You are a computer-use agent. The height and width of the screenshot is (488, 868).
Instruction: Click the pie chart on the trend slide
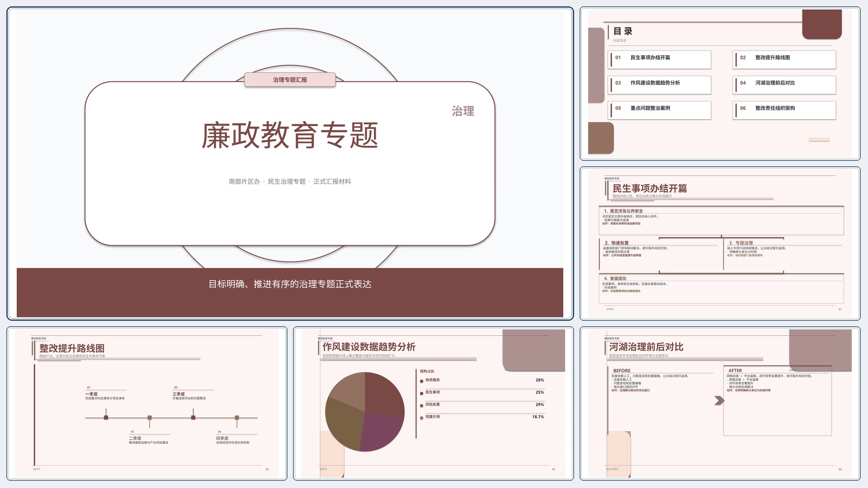(365, 412)
